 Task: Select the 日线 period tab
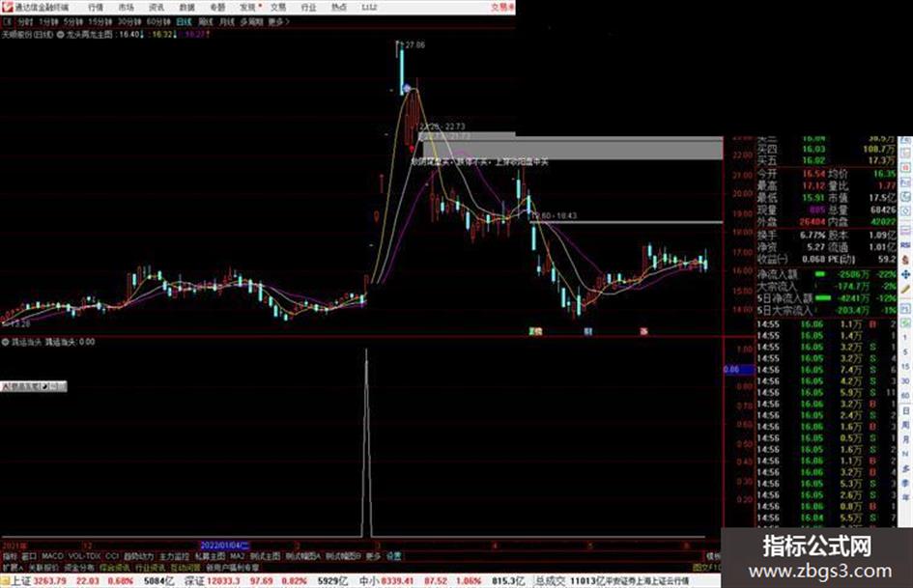pos(184,22)
